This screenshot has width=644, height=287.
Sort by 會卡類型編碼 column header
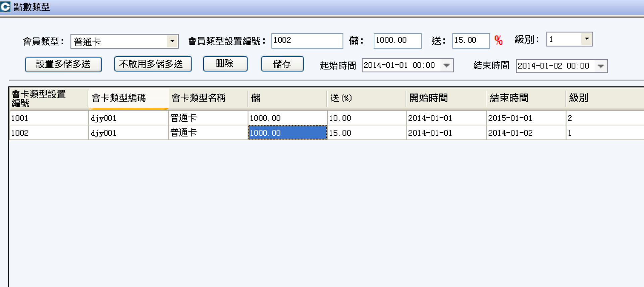128,98
